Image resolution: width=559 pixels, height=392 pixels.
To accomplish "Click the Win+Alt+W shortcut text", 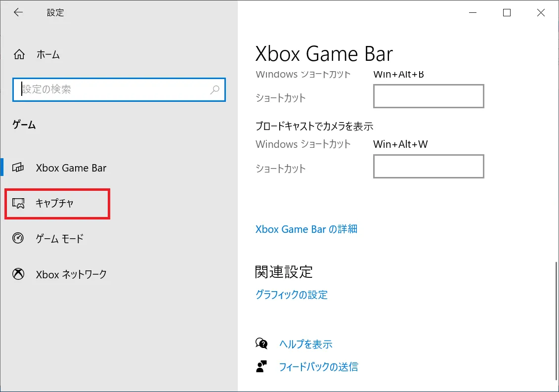I will [x=400, y=144].
